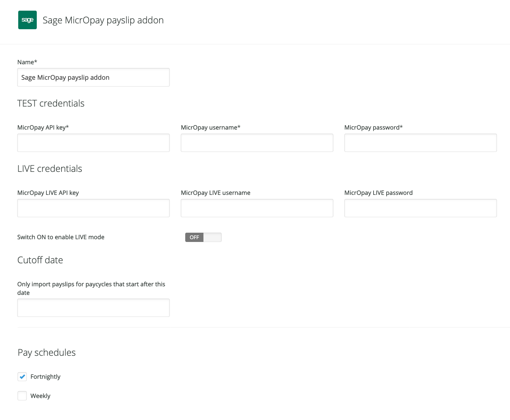Click the Weekly label text
This screenshot has width=510, height=420.
click(x=41, y=396)
